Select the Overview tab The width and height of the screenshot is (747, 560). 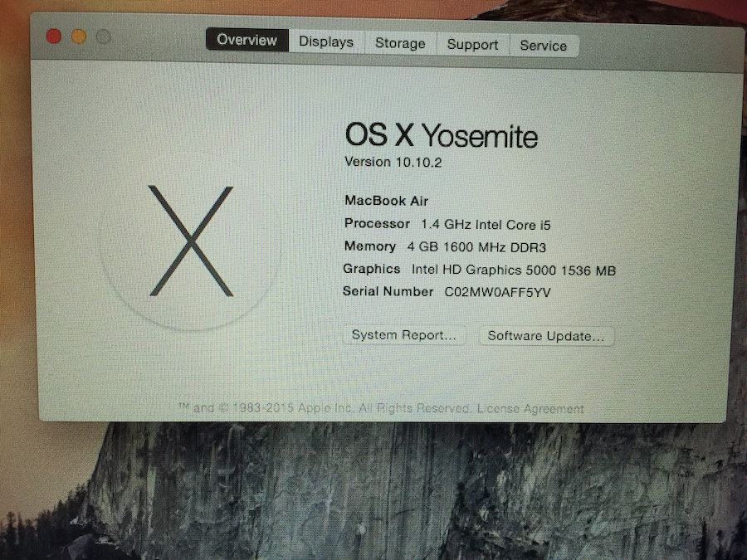(247, 40)
